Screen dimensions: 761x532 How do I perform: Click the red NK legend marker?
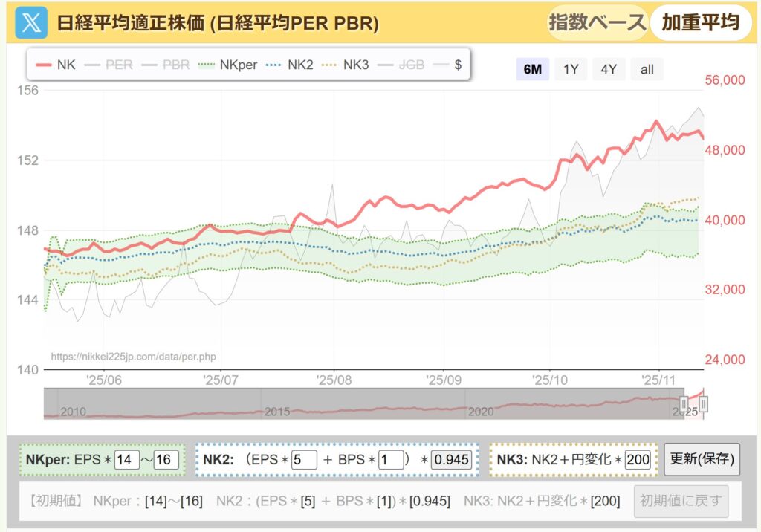point(42,65)
